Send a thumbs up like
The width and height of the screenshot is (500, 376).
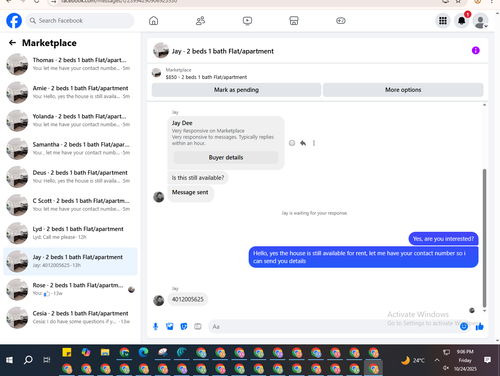click(x=480, y=326)
